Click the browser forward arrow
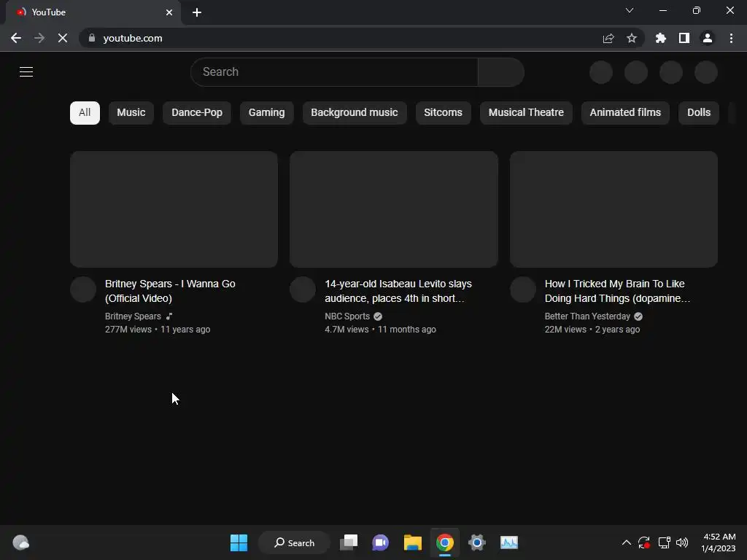Viewport: 747px width, 560px height. tap(39, 38)
